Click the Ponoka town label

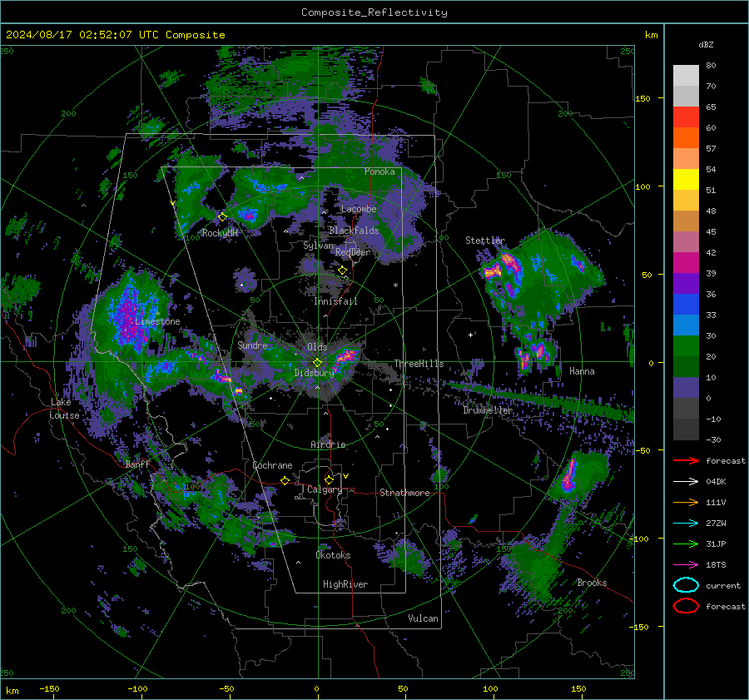coord(379,171)
